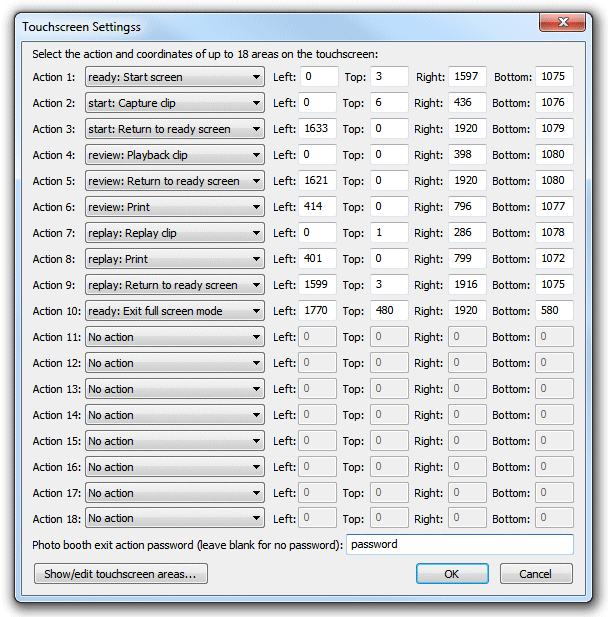Screen dimensions: 608x617
Task: Click Action 7 Top field showing 1
Action: point(389,232)
